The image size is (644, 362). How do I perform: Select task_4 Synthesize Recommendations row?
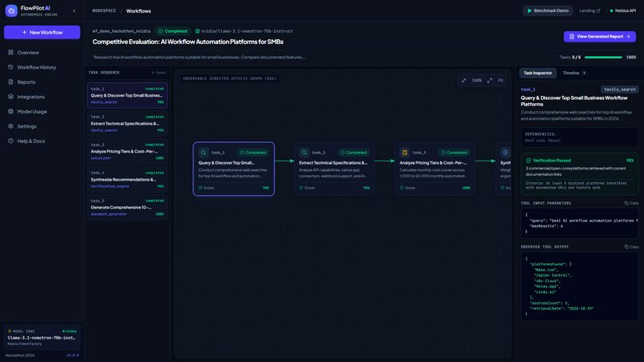[x=127, y=179]
